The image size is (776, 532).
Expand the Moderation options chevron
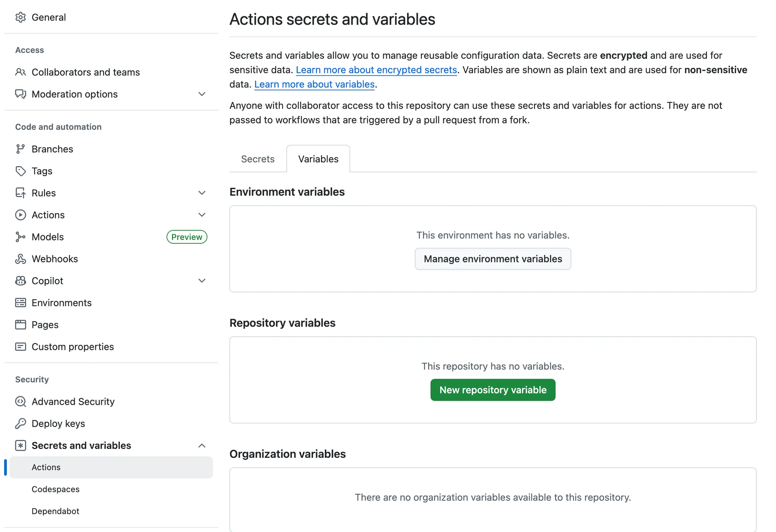202,94
